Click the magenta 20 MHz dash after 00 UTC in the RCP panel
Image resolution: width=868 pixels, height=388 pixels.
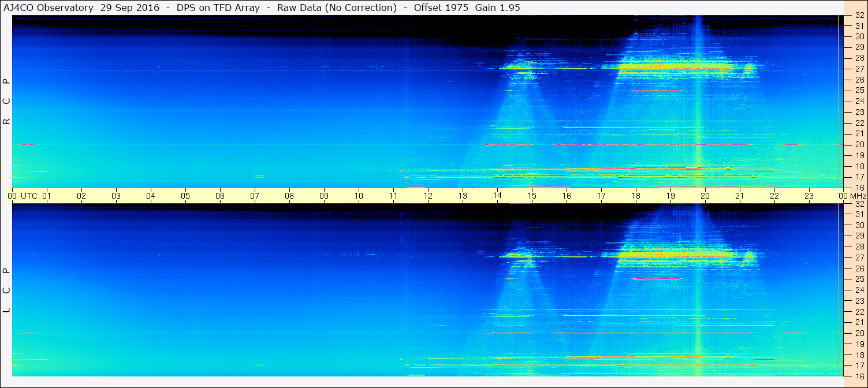tap(27, 144)
